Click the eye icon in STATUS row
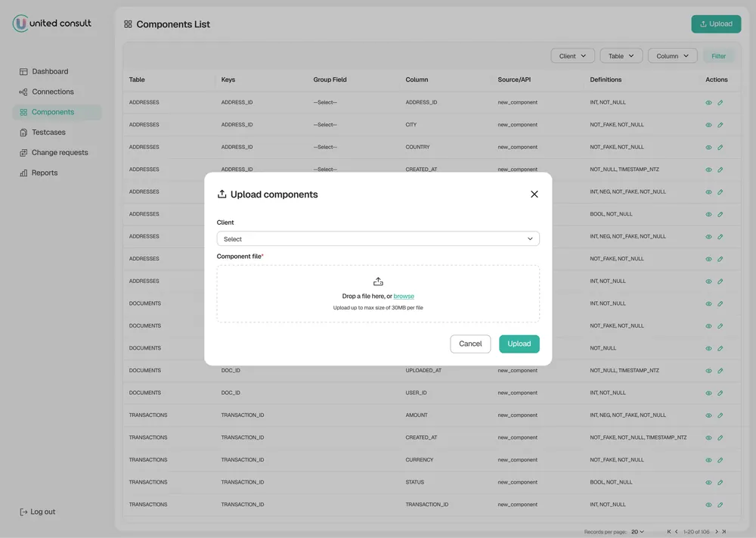The image size is (756, 538). click(x=708, y=483)
